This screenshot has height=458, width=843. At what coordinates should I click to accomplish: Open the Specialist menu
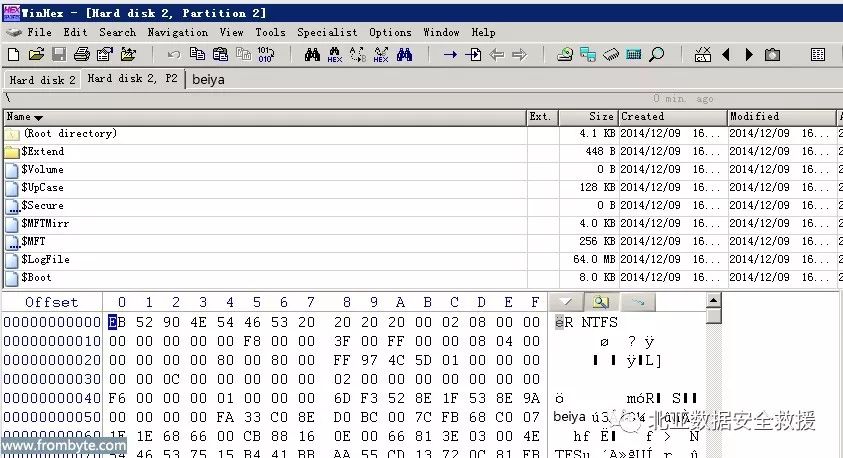tap(327, 32)
